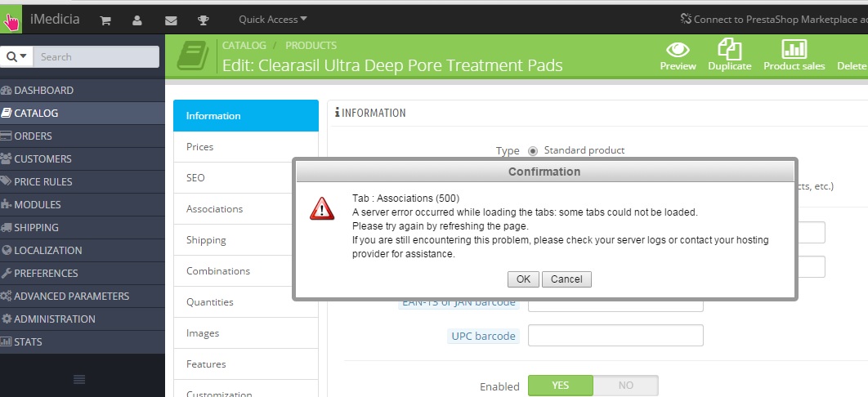Screen dimensions: 868x397
Task: Select the SEO product tab
Action: [246, 177]
